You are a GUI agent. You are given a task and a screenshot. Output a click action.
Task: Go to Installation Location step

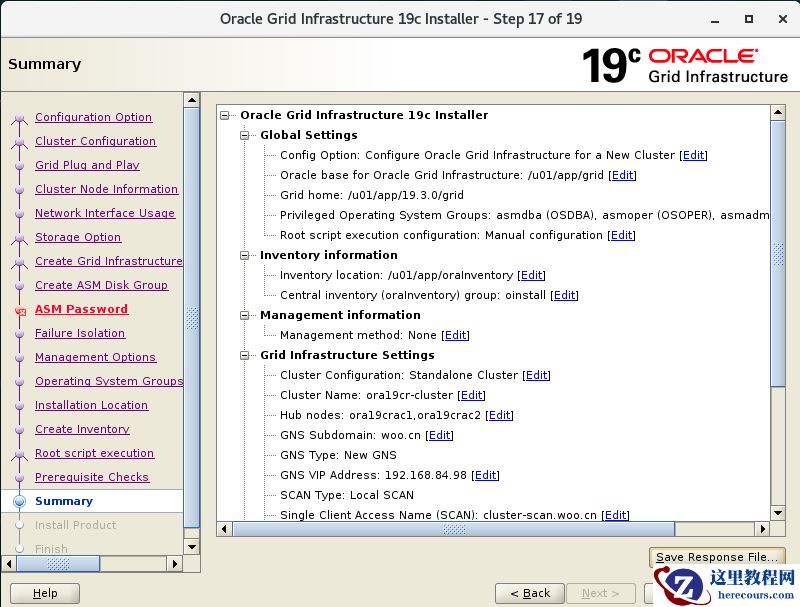point(91,404)
